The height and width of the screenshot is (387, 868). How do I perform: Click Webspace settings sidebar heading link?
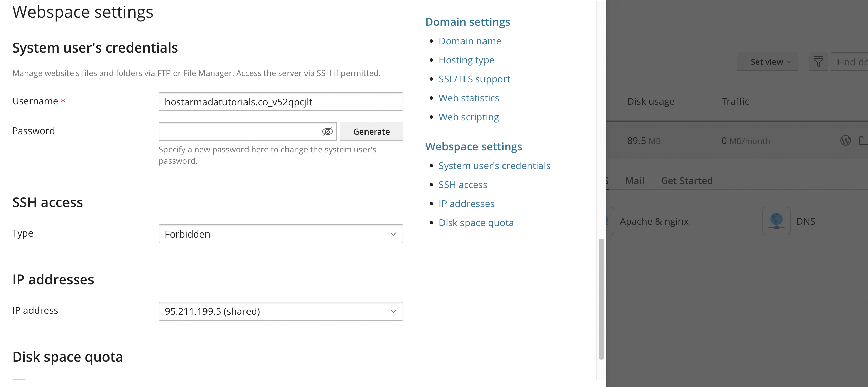tap(474, 147)
